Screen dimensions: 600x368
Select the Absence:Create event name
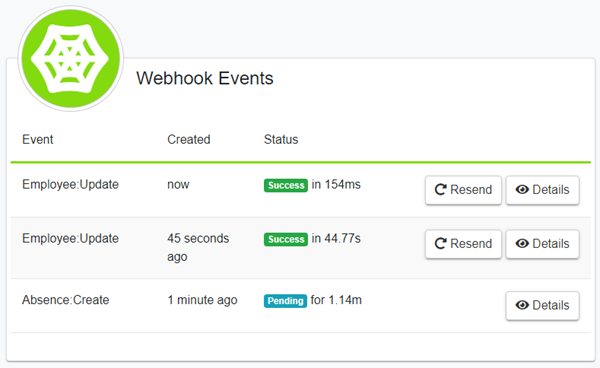[65, 300]
